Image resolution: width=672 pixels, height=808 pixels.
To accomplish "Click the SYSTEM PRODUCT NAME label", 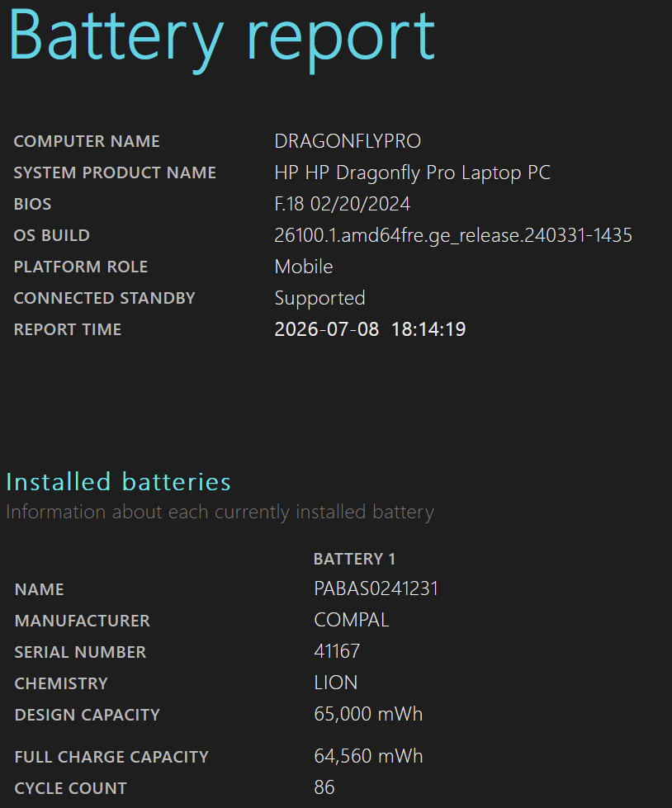I will point(115,172).
